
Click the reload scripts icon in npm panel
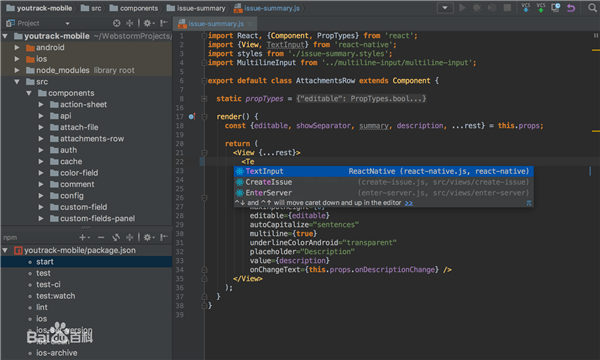[x=116, y=238]
